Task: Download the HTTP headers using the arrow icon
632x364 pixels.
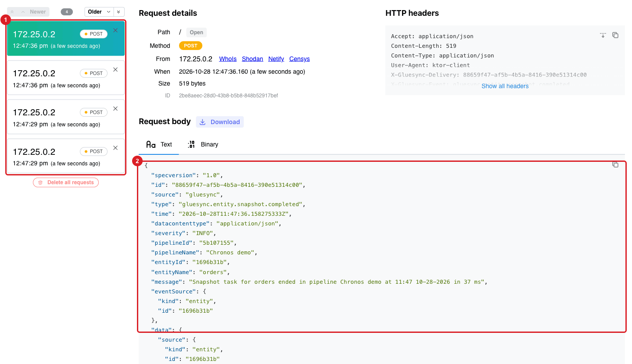Action: [x=603, y=36]
